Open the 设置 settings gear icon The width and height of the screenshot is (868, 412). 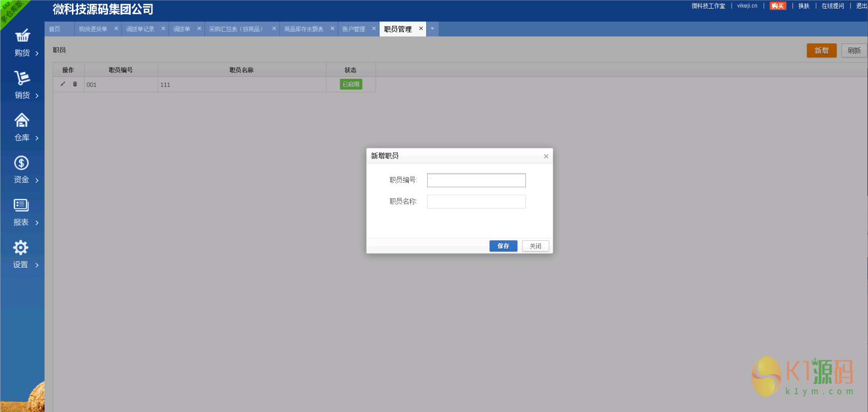point(21,248)
